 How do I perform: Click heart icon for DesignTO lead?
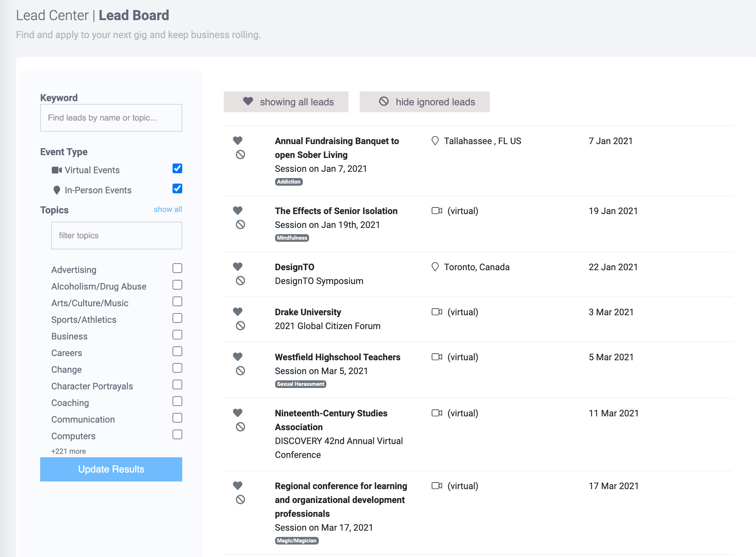238,267
